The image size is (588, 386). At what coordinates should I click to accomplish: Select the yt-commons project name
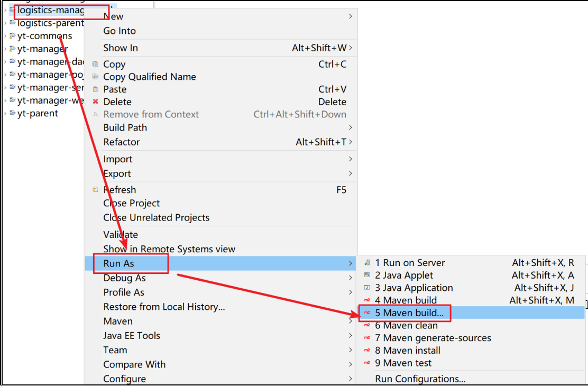point(44,36)
